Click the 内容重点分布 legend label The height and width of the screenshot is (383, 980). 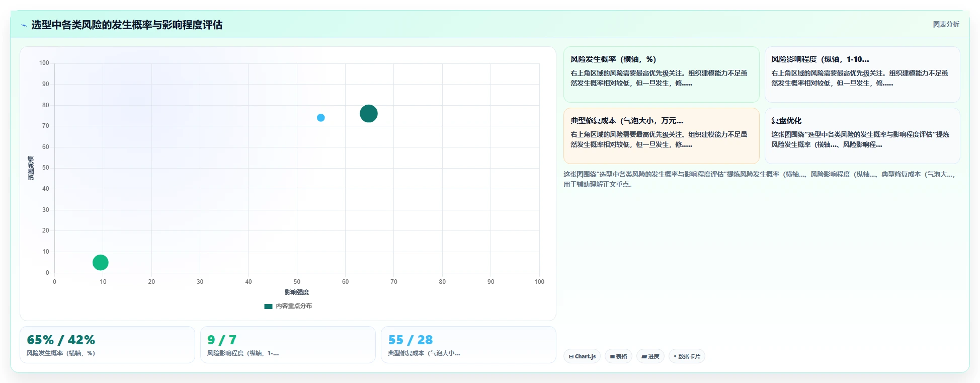(x=294, y=306)
